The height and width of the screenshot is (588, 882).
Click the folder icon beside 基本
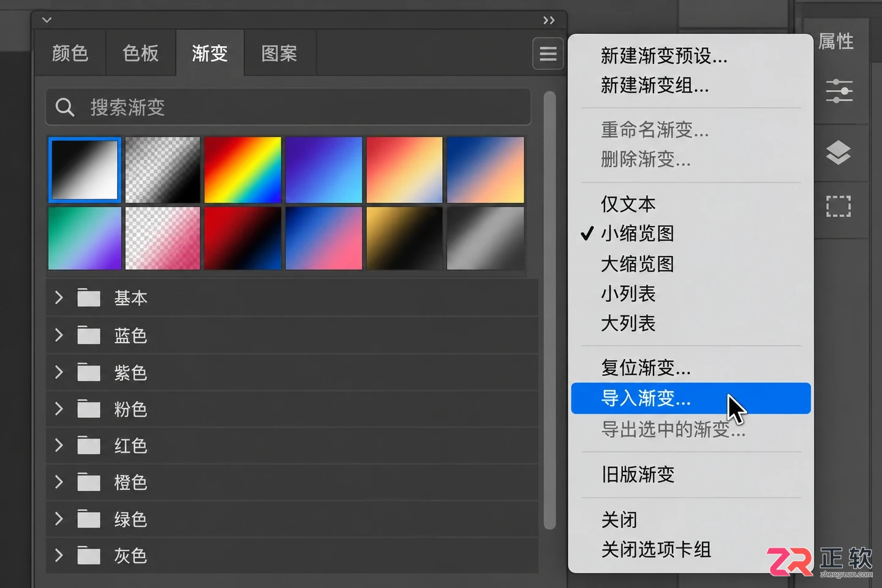tap(89, 298)
